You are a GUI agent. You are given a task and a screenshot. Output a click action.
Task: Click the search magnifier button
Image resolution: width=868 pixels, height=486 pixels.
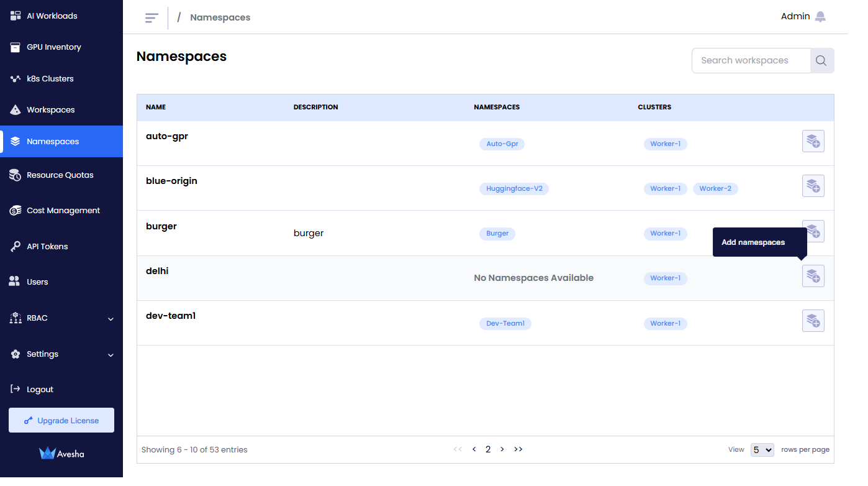[x=821, y=61]
